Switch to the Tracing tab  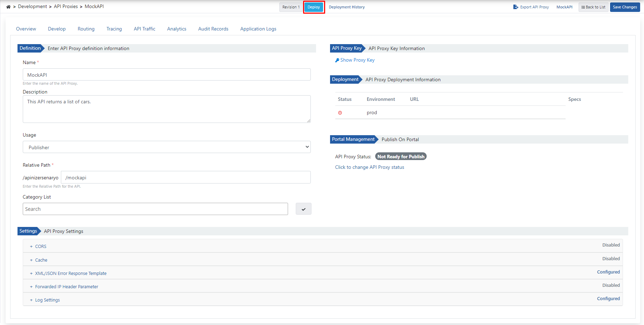pyautogui.click(x=114, y=29)
